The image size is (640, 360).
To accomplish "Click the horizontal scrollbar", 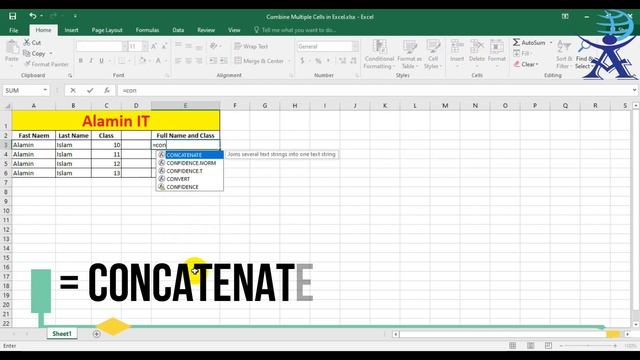I will coord(511,334).
